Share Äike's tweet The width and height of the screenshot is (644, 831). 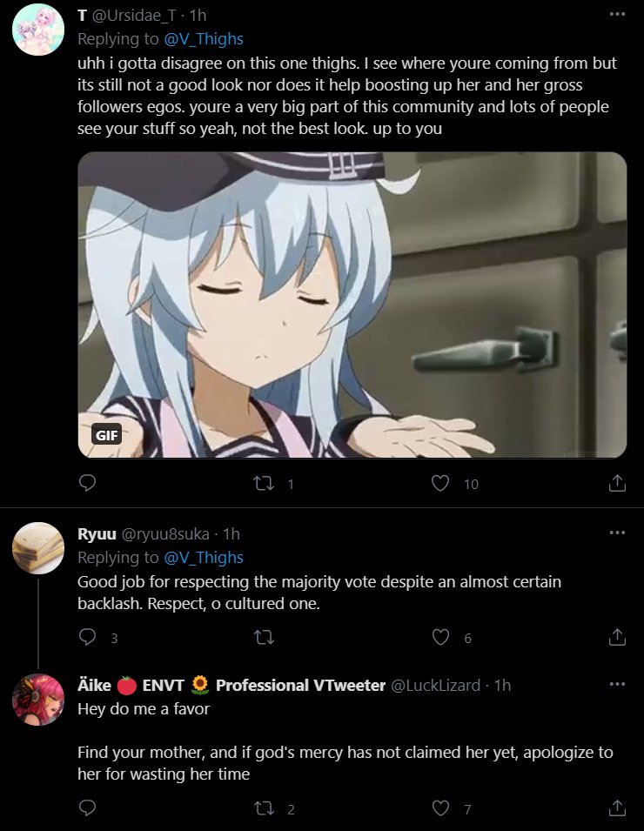click(617, 808)
